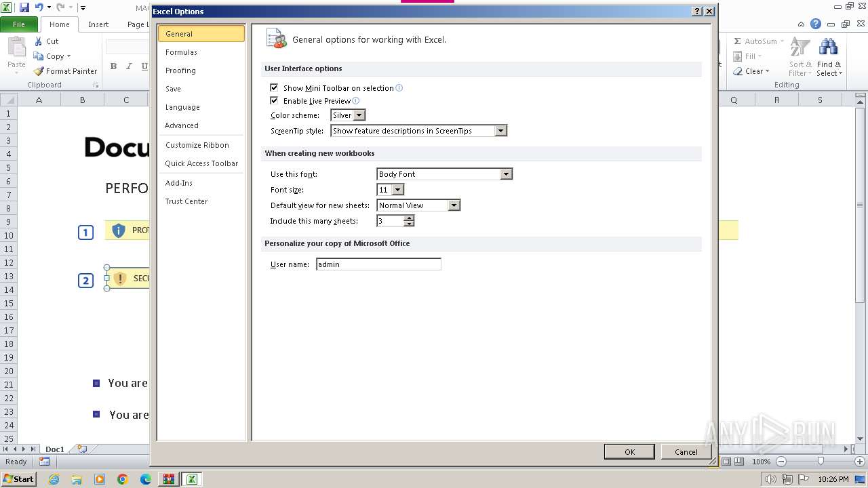Confirm options with OK button
Image resolution: width=868 pixels, height=488 pixels.
(629, 452)
